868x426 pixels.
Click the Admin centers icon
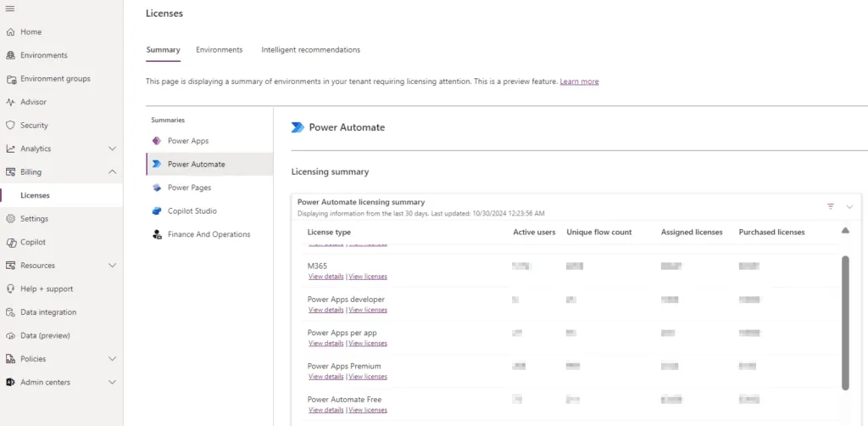coord(10,382)
